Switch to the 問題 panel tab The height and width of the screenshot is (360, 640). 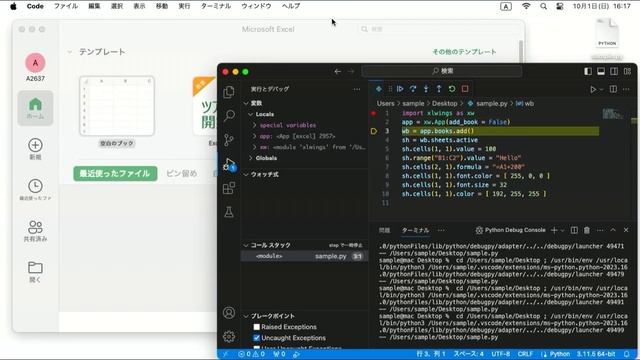384,230
